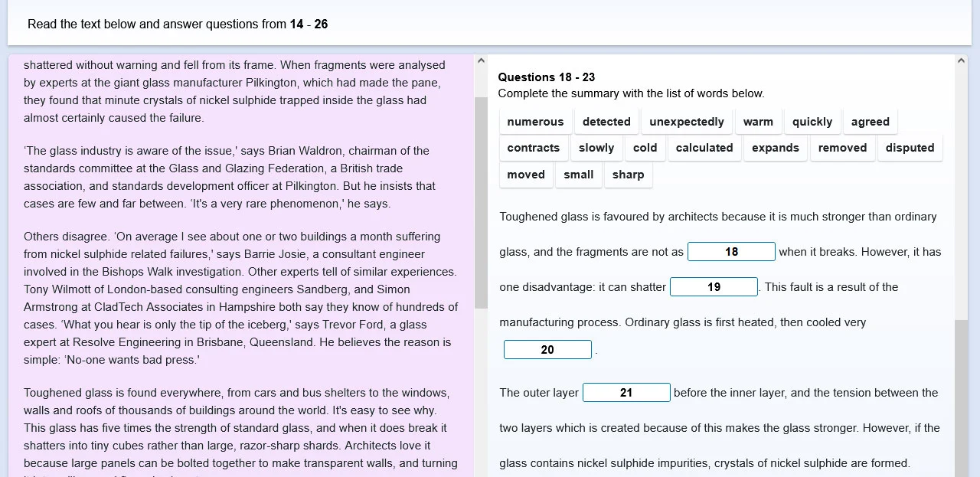Image resolution: width=980 pixels, height=477 pixels.
Task: Pick the word 'sharp' option
Action: tap(629, 175)
